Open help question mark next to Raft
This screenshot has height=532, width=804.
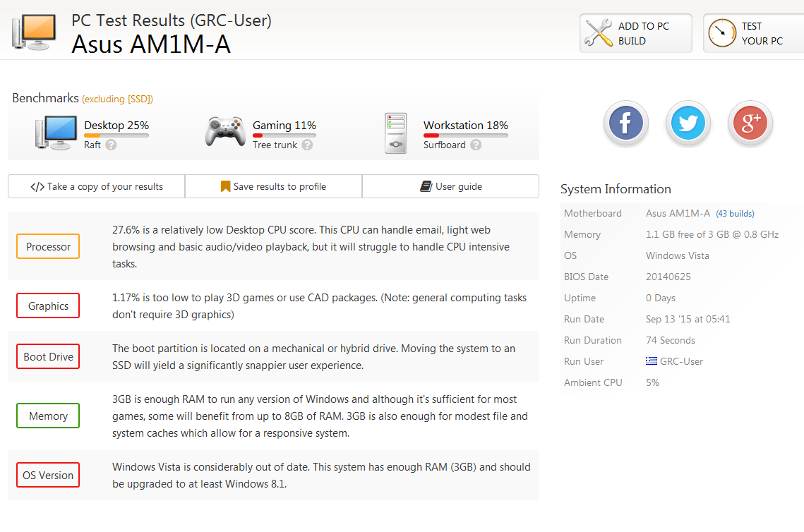tap(111, 145)
